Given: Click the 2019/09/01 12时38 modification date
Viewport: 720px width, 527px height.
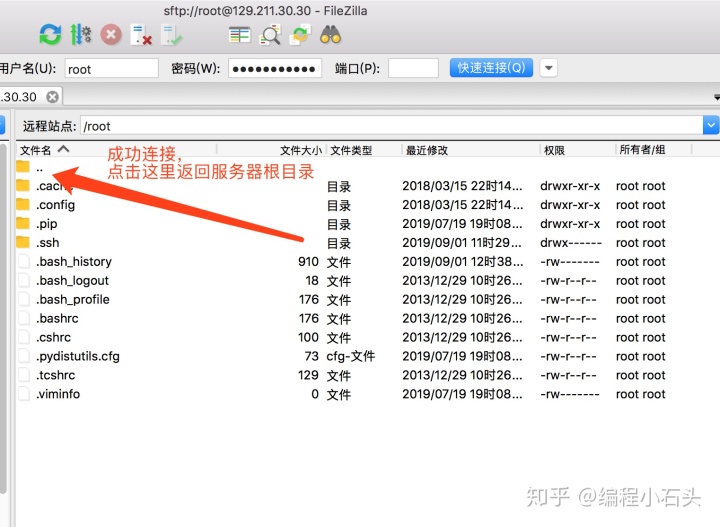Looking at the screenshot, I should point(462,262).
